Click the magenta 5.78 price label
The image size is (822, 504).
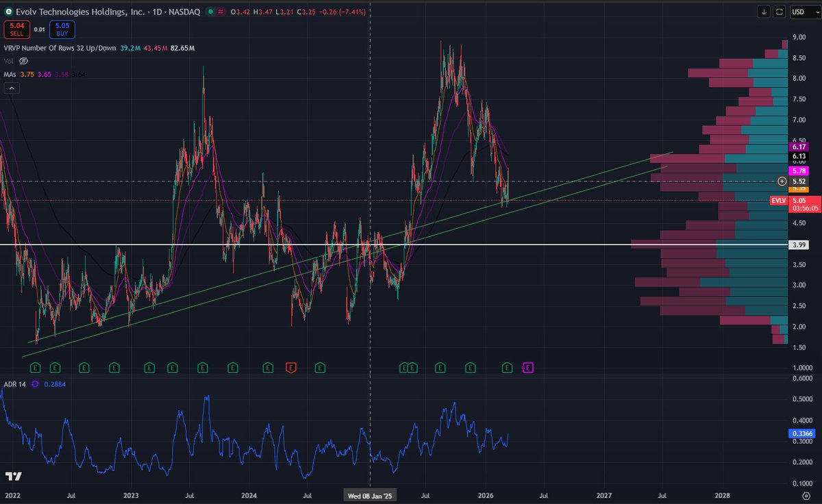[799, 171]
